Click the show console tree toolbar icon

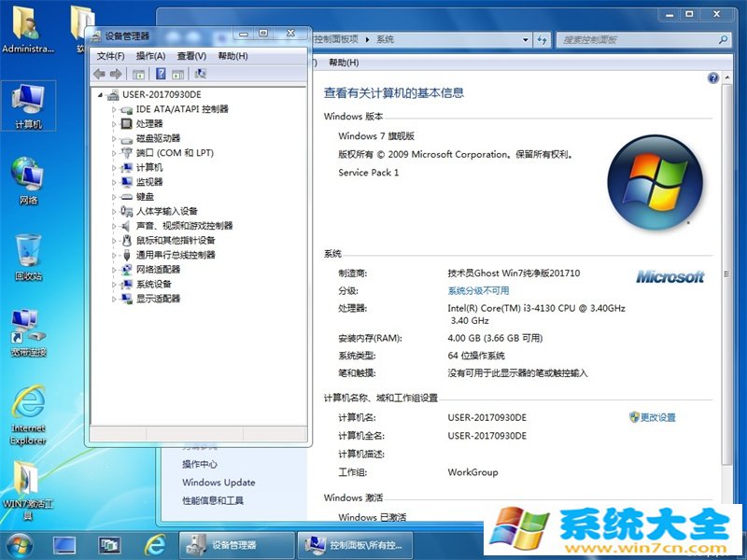[x=136, y=73]
